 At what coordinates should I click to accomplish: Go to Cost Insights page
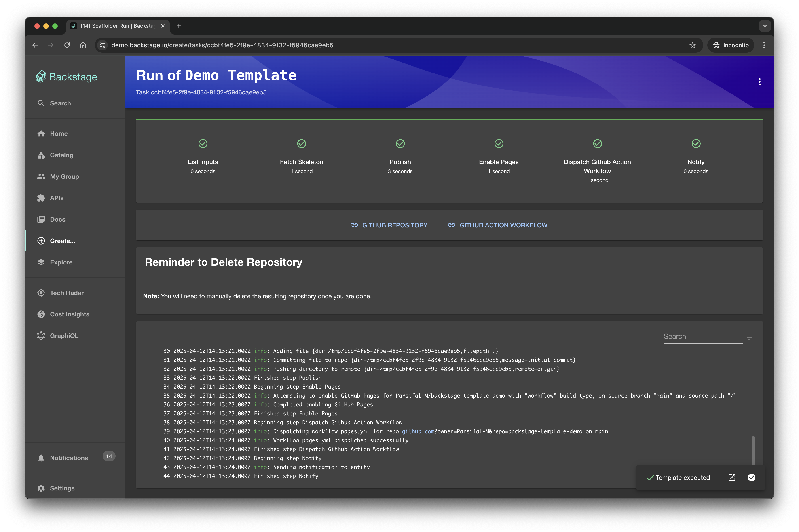(x=69, y=314)
